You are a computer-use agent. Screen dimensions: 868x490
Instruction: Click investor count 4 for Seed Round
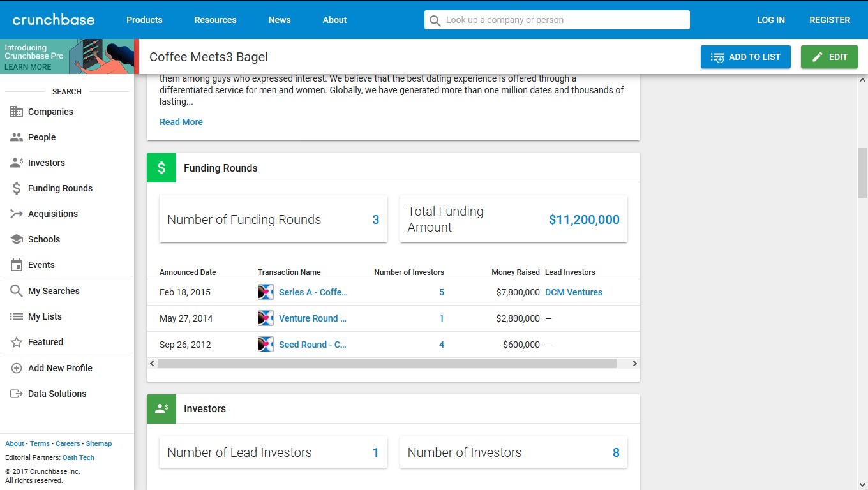pos(442,345)
